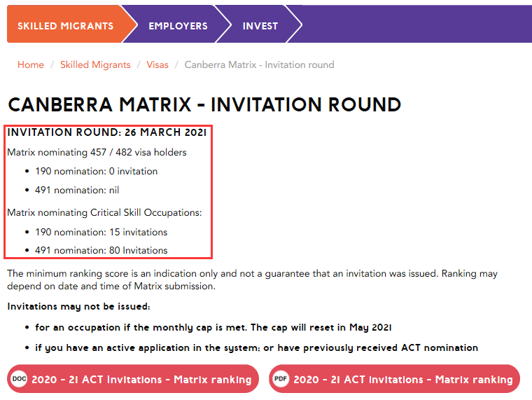
Task: Select the 'Invitation Round: 26 March 2021' heading
Action: (106, 132)
